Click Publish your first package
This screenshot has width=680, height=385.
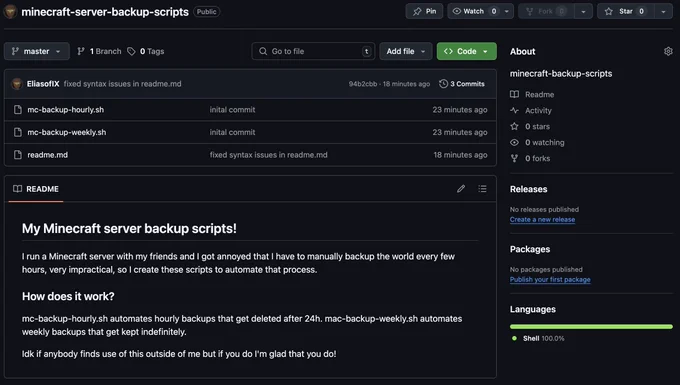coord(550,279)
